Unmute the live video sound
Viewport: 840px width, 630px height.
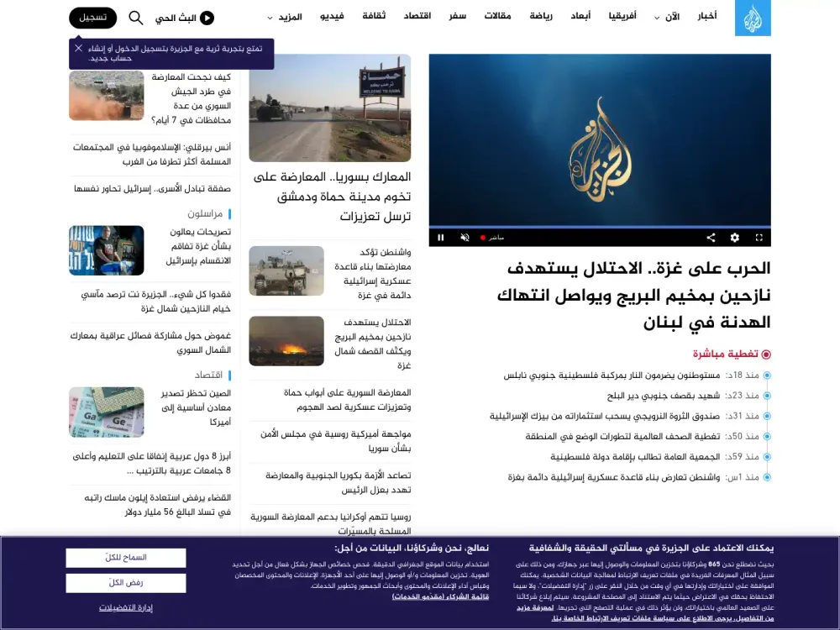pos(465,238)
